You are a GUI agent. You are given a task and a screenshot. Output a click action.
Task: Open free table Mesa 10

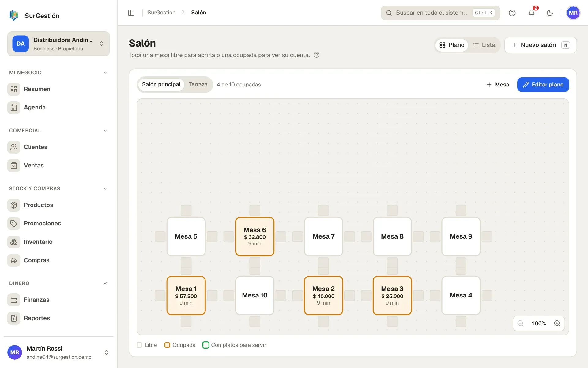[x=254, y=296]
